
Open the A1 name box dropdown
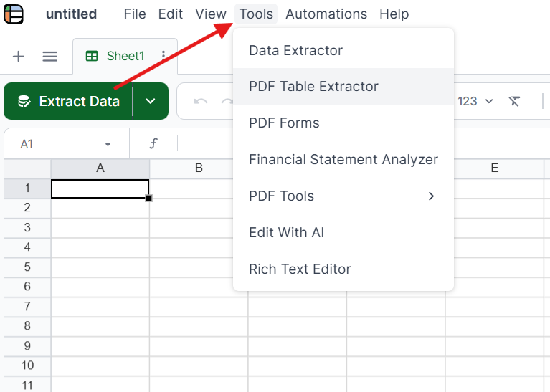(108, 144)
